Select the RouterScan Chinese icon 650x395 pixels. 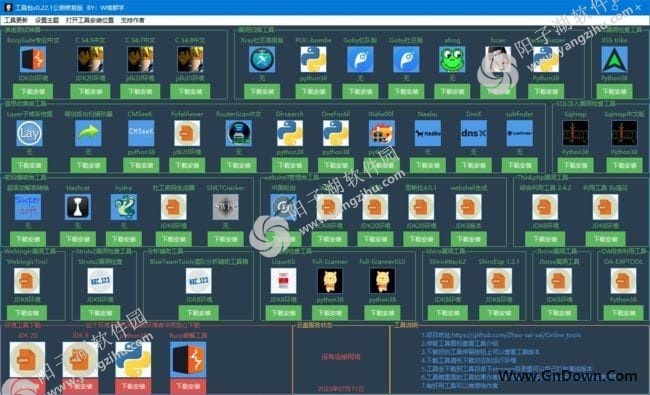point(238,133)
